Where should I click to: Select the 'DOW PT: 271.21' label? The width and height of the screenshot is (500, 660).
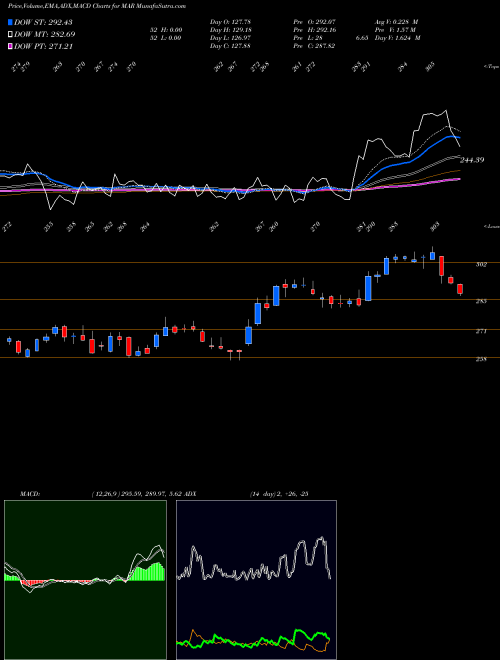pyautogui.click(x=43, y=46)
